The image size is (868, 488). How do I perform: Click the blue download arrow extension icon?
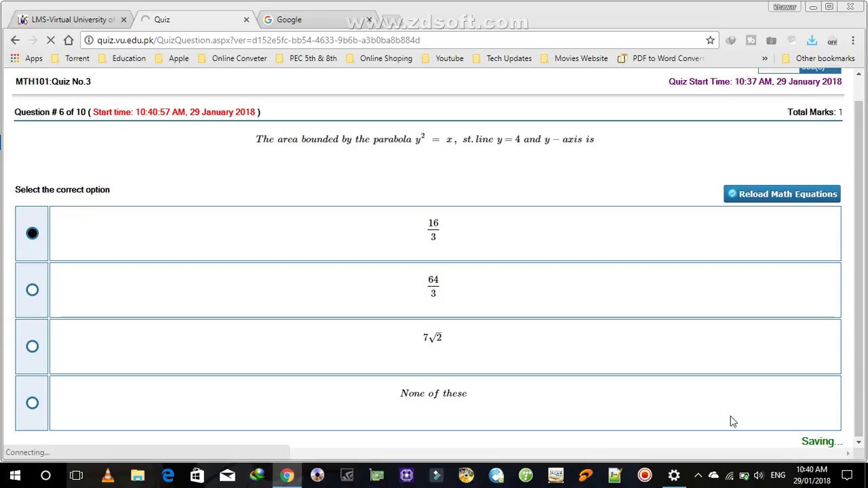pyautogui.click(x=812, y=41)
